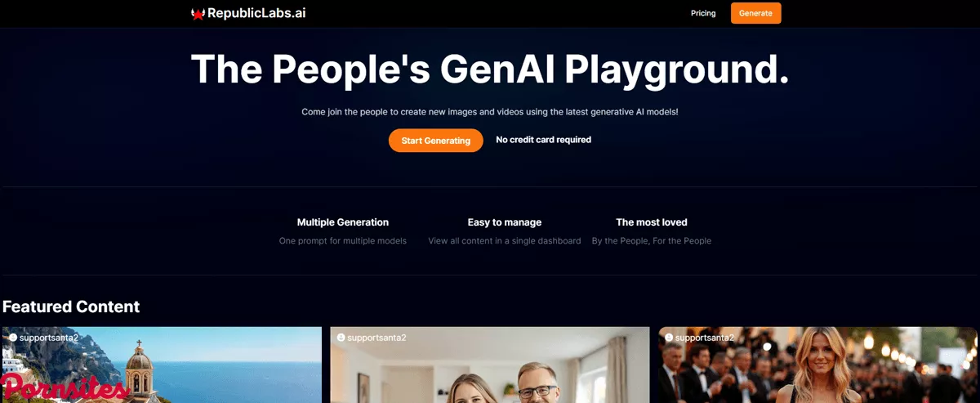Open supportsanta2 profile on the blonde woman image
980x403 pixels.
coord(705,337)
